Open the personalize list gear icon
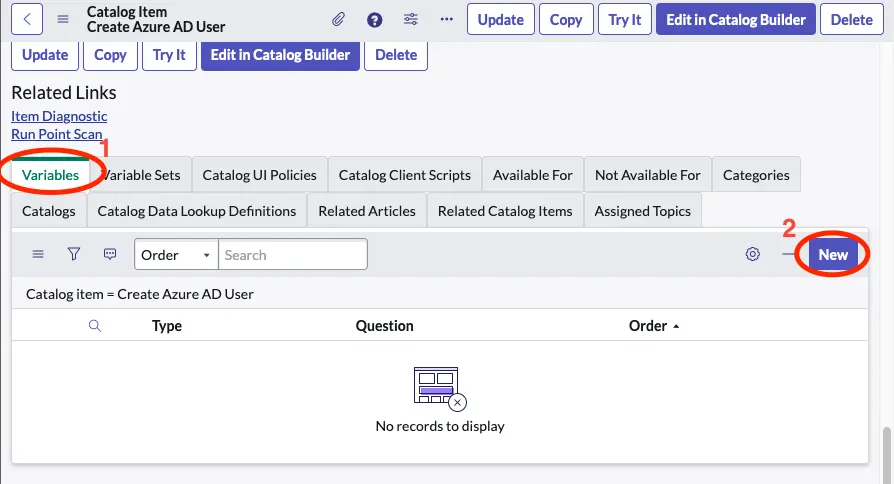 753,254
